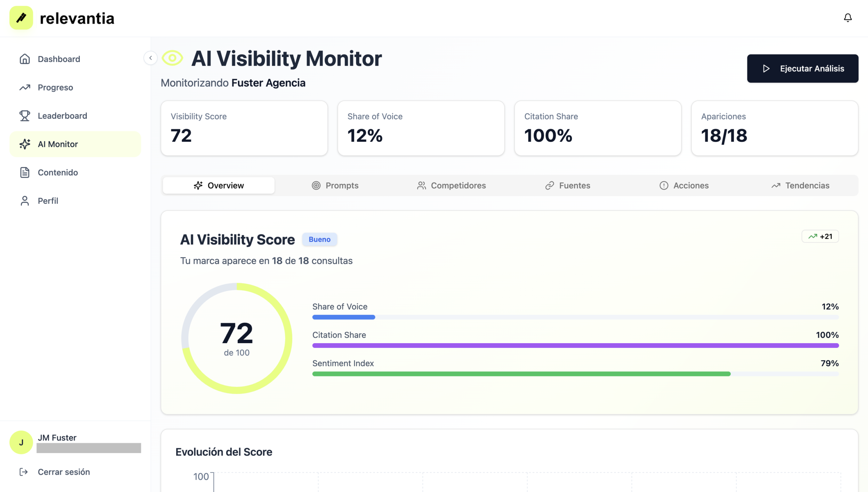Switch to the Prompts tab

click(335, 185)
